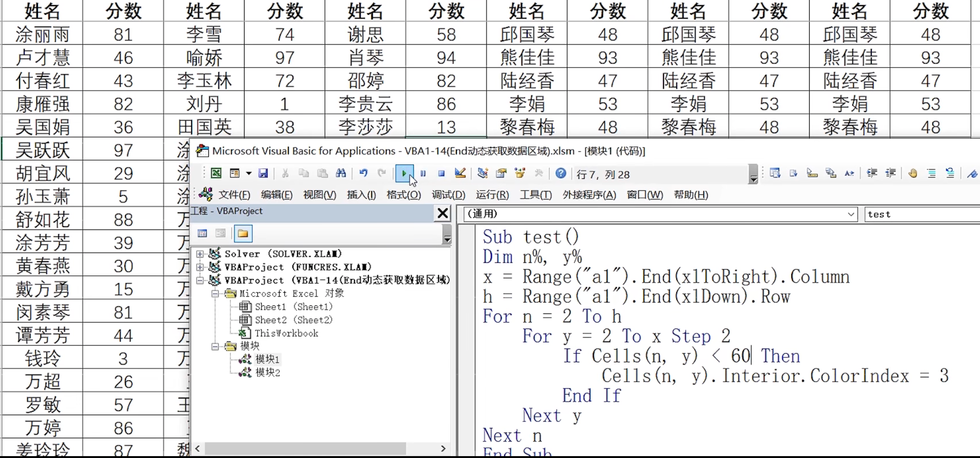
Task: Open the 外接程序(A) menu
Action: coord(590,195)
